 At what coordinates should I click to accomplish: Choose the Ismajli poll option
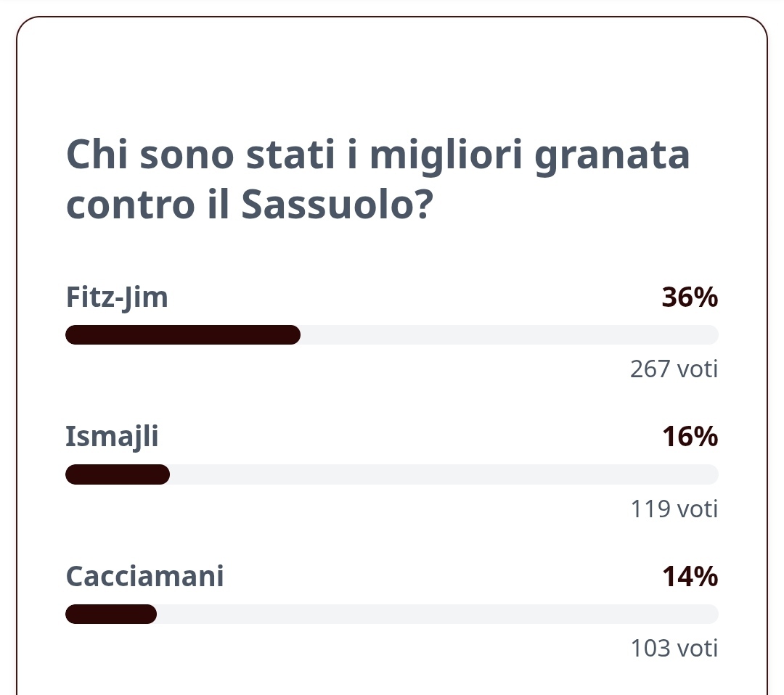(112, 437)
